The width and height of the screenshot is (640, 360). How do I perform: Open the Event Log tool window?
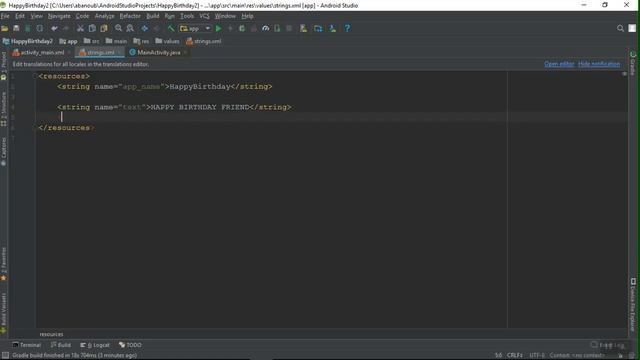[608, 345]
